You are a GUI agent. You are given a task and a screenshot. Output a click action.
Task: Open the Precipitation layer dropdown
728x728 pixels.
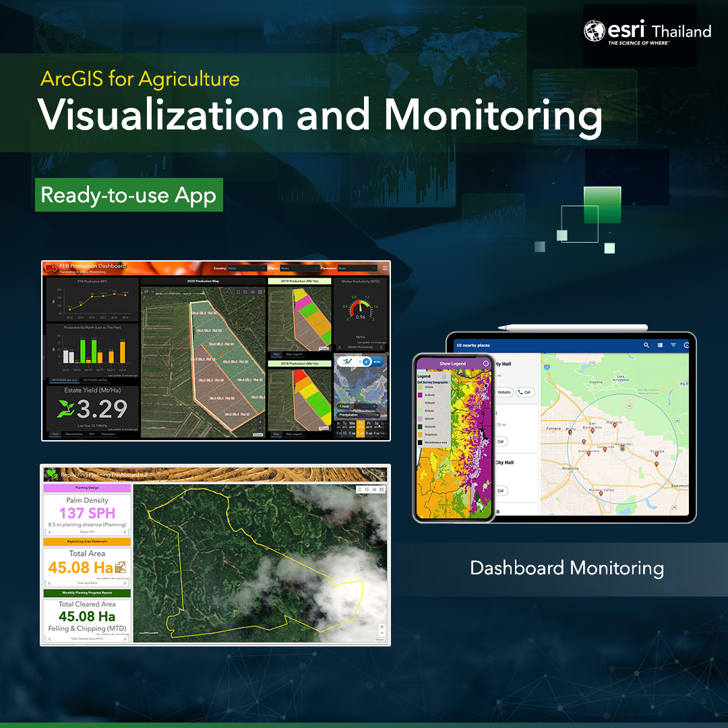click(x=359, y=415)
